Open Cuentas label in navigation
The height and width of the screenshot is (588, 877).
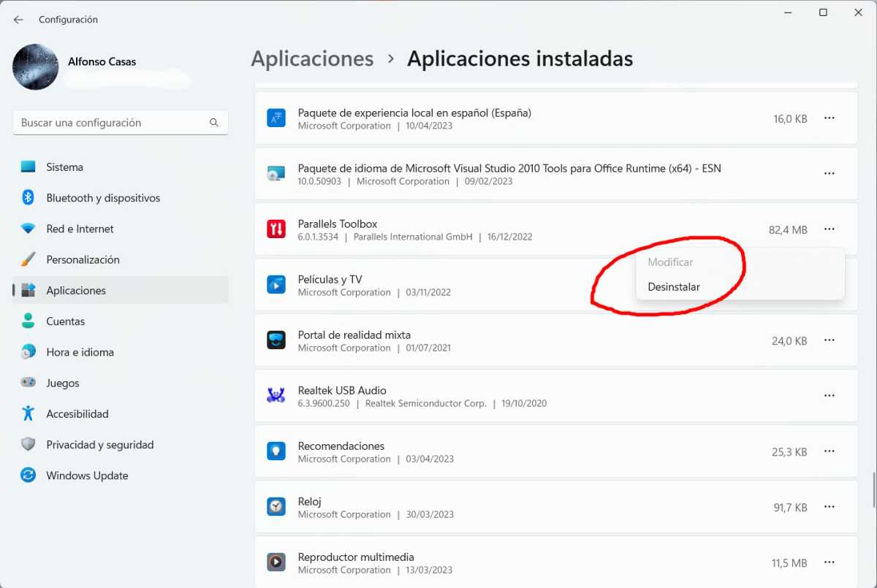click(66, 321)
